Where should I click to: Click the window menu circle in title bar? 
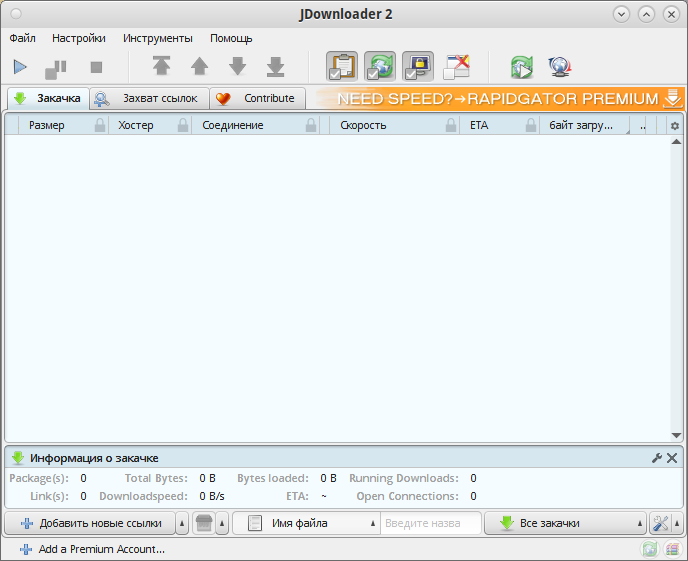coord(16,14)
